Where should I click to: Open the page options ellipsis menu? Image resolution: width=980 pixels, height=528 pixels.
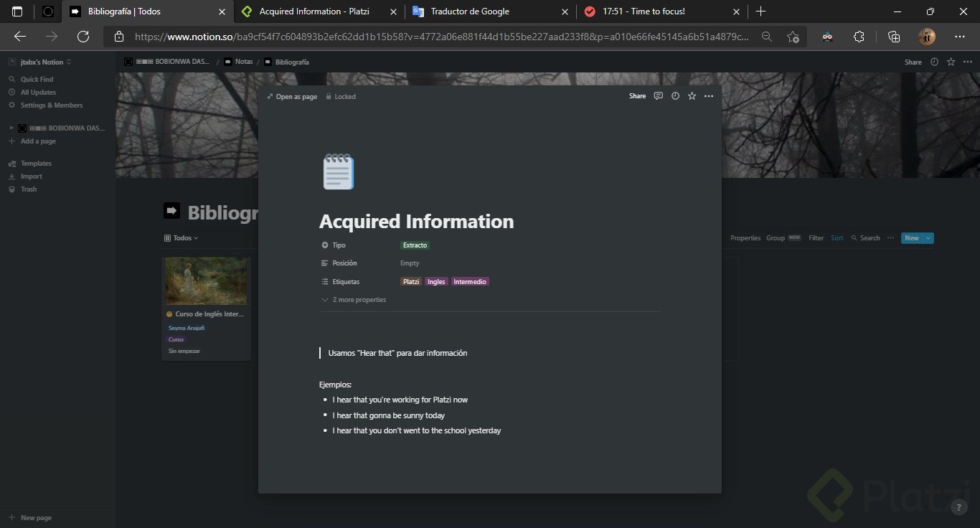point(708,95)
